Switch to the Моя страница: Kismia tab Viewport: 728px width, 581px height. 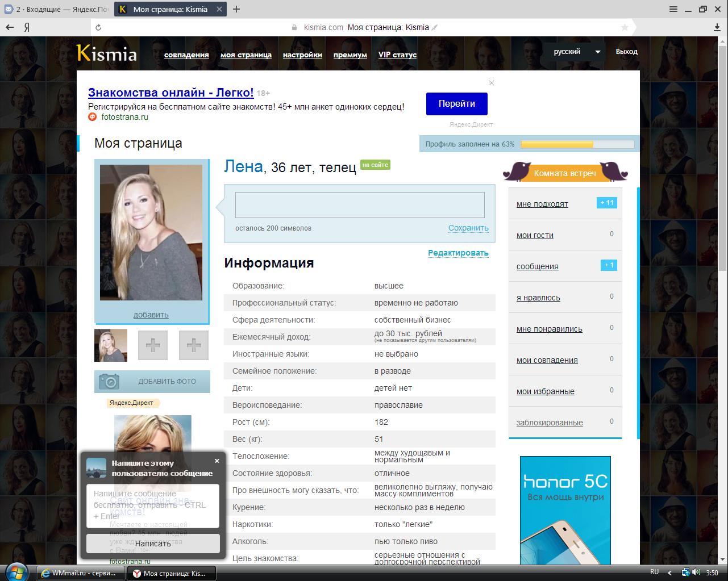click(x=170, y=9)
